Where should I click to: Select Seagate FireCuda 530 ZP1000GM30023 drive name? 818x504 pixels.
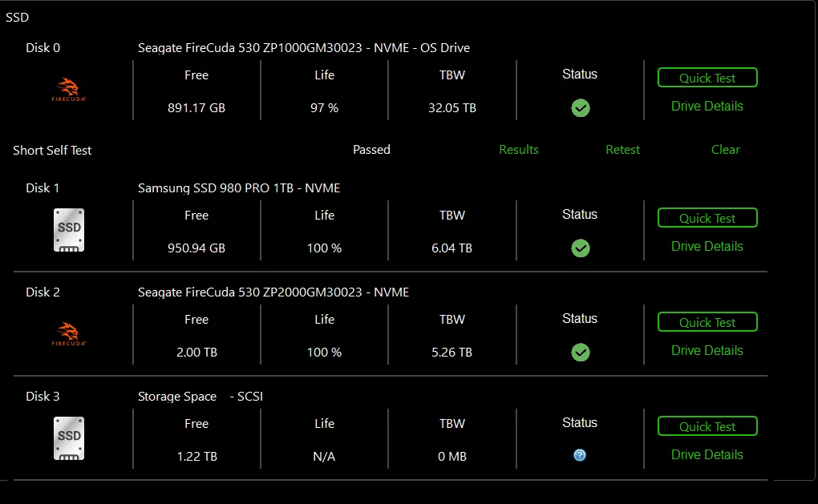[x=304, y=48]
